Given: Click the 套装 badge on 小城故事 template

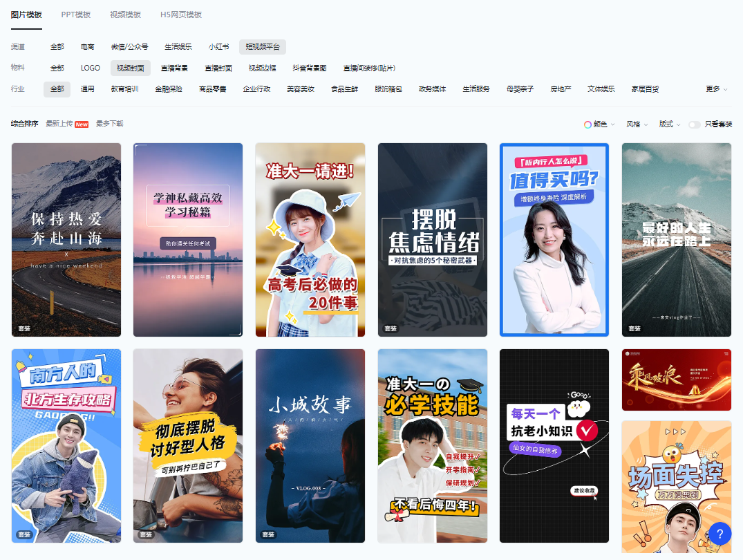Looking at the screenshot, I should 268,535.
